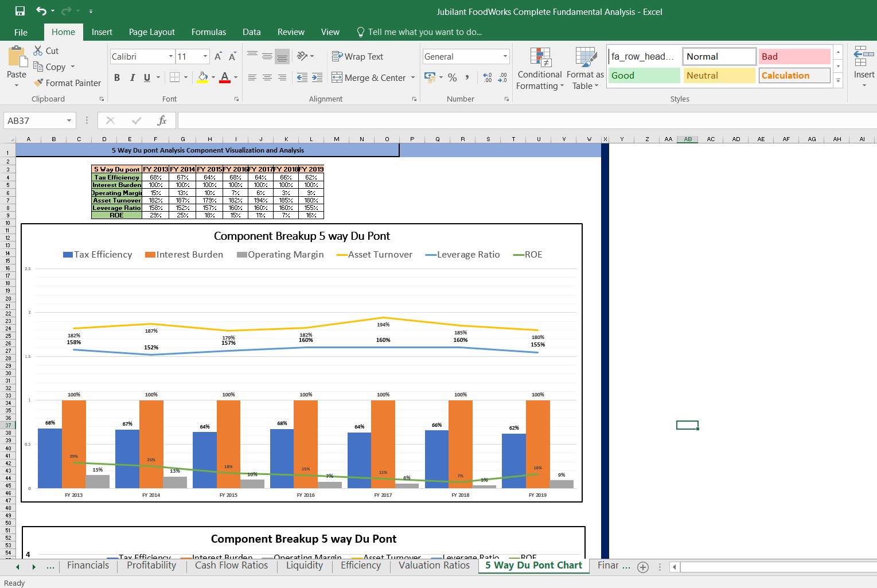Click the Align Right icon
This screenshot has width=877, height=588.
point(282,77)
